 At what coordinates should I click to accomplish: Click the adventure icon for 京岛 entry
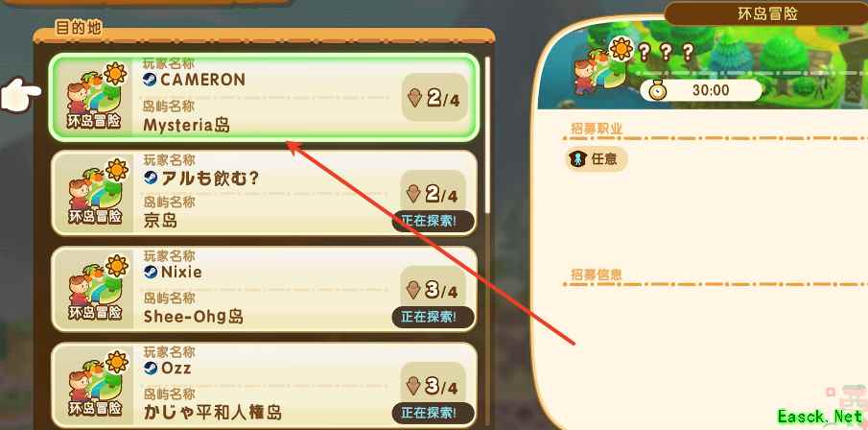pos(96,192)
